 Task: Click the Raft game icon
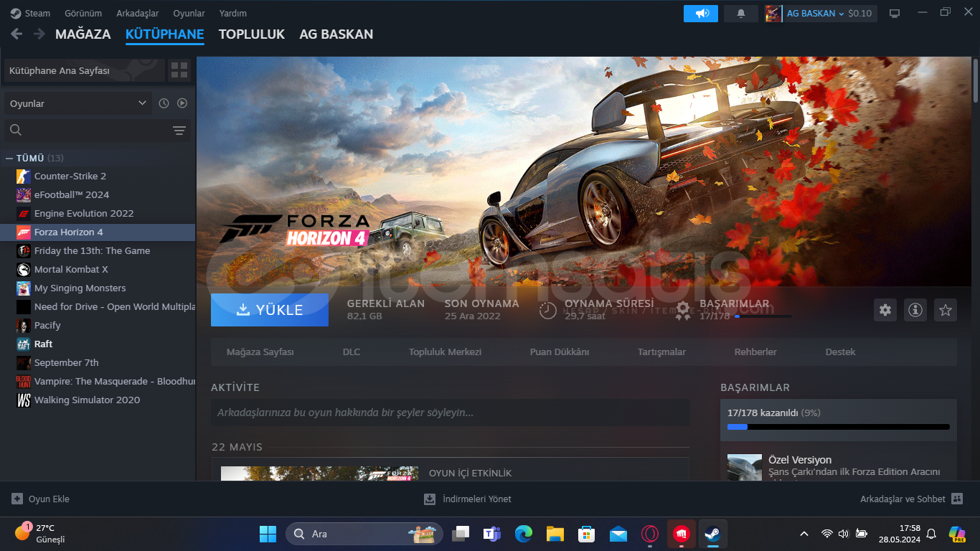[x=24, y=344]
